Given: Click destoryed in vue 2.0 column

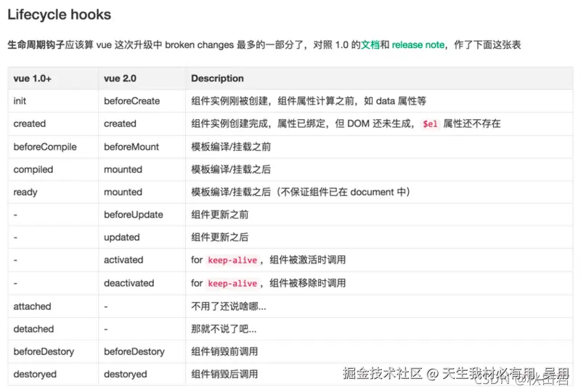Looking at the screenshot, I should click(x=126, y=375).
